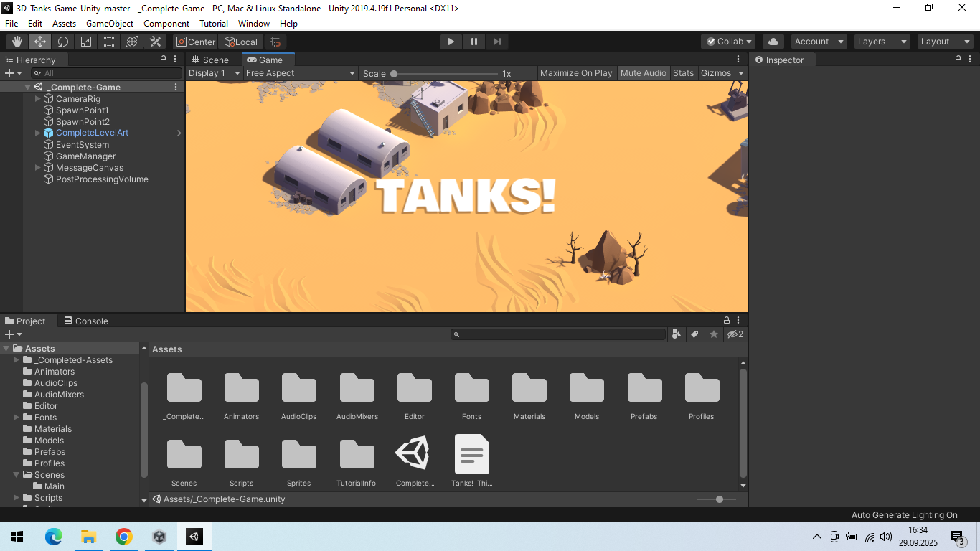Open saved searches favorites star
The image size is (980, 551).
(x=713, y=334)
